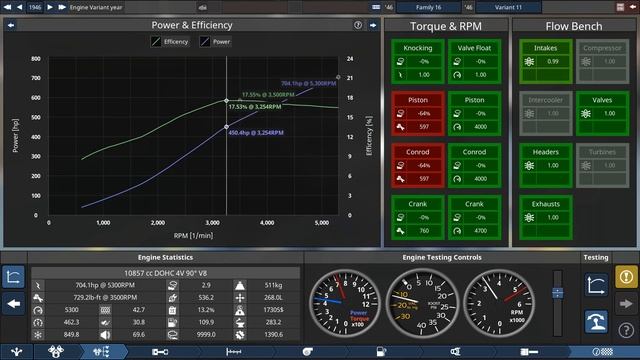
Task: Click the loudness speaker icon beside 69.6
Action: [x=105, y=335]
